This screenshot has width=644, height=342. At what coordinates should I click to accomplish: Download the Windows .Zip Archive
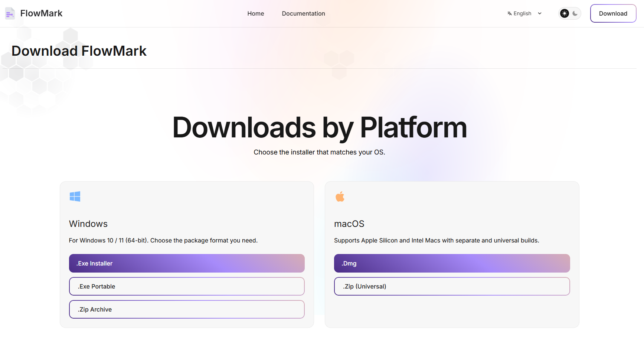click(187, 309)
